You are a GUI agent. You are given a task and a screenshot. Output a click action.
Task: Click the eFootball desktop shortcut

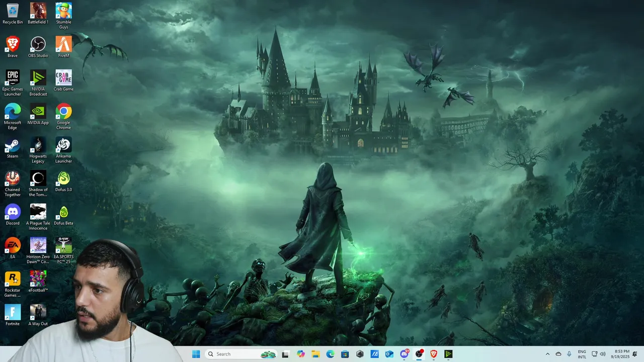coord(38,282)
